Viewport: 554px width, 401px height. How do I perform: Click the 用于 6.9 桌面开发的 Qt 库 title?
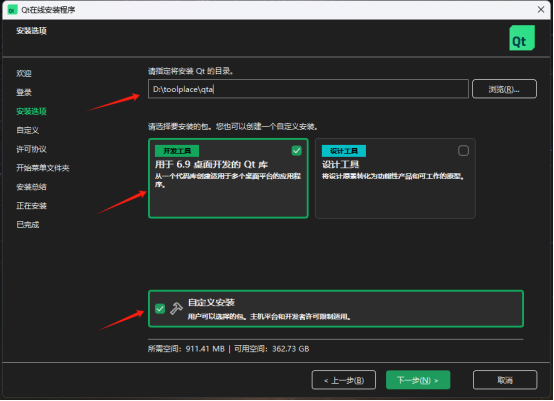tap(211, 165)
